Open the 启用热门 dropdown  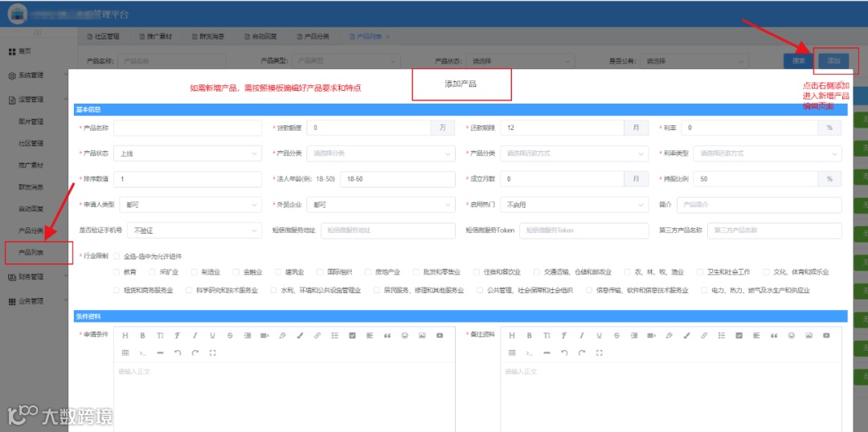574,205
